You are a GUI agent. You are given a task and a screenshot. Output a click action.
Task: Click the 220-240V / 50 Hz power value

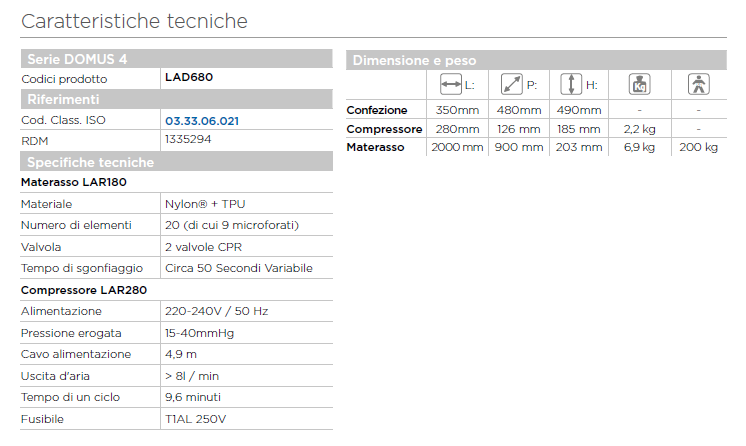point(216,312)
